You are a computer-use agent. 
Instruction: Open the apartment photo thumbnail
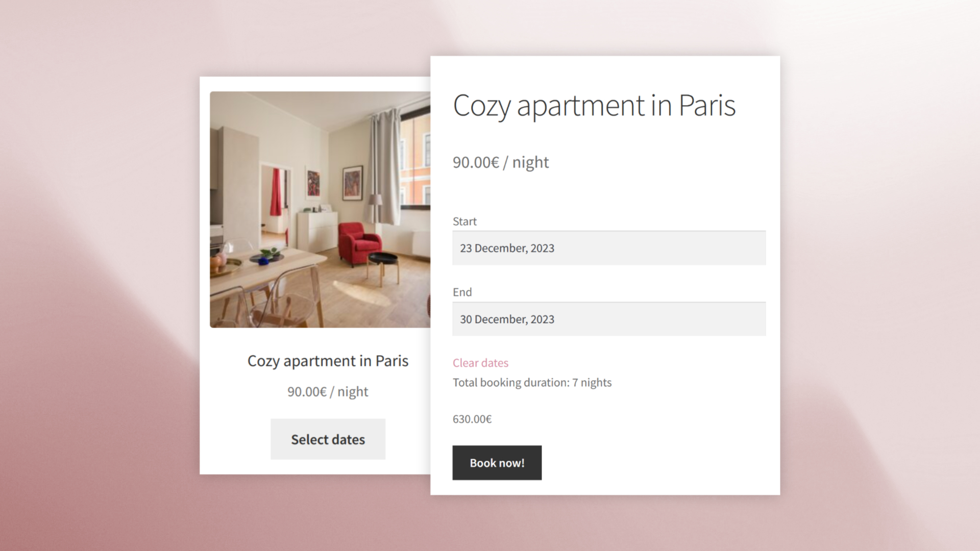(x=320, y=209)
